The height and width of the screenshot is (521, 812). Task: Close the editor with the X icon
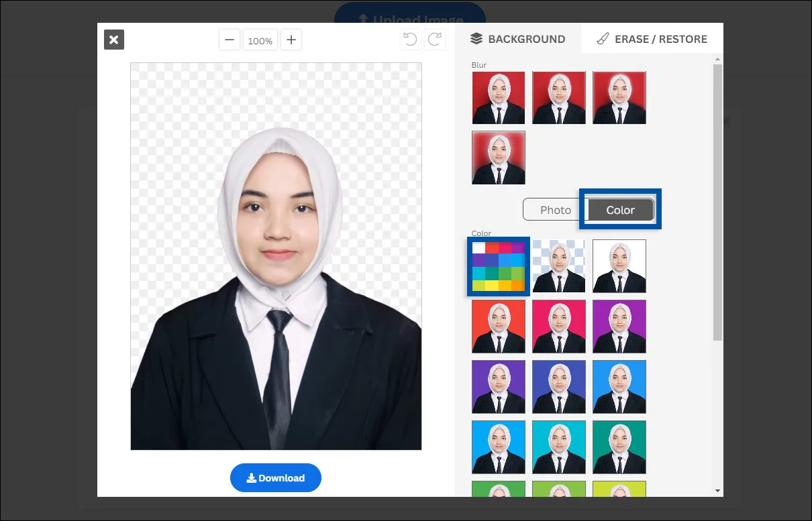coord(113,40)
